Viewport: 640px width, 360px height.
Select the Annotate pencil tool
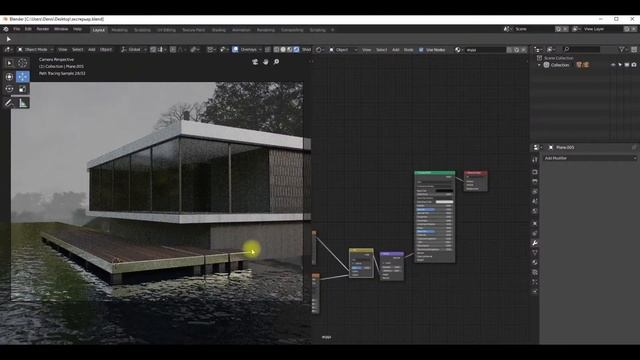click(x=9, y=103)
